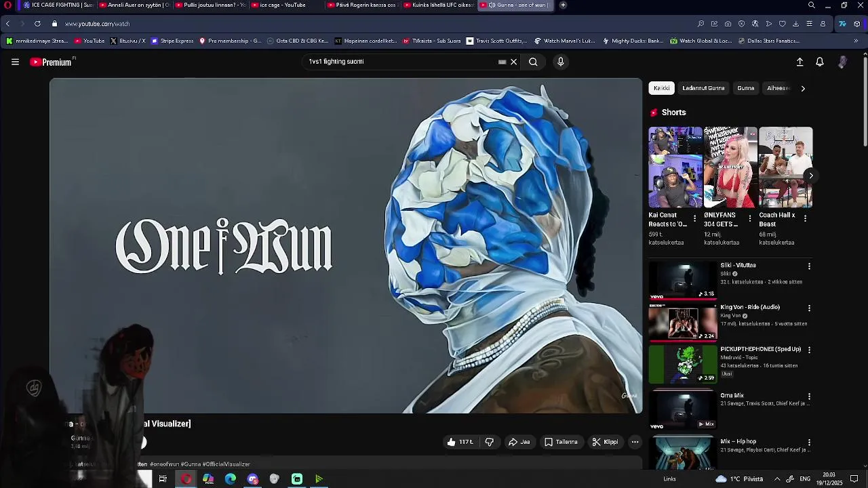Save the video with Tallenna
Viewport: 868px width, 488px height.
pyautogui.click(x=561, y=442)
